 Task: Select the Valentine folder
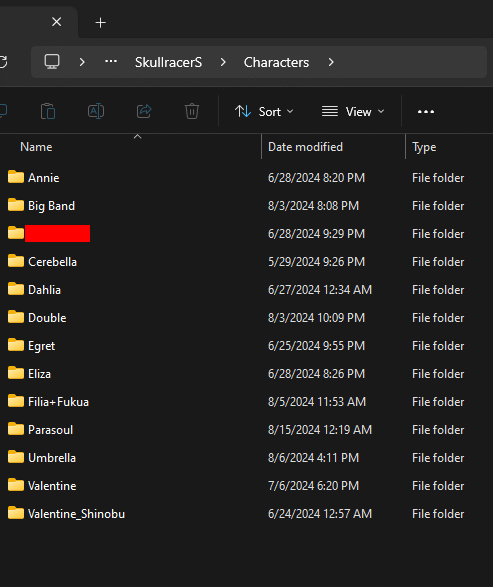[52, 486]
